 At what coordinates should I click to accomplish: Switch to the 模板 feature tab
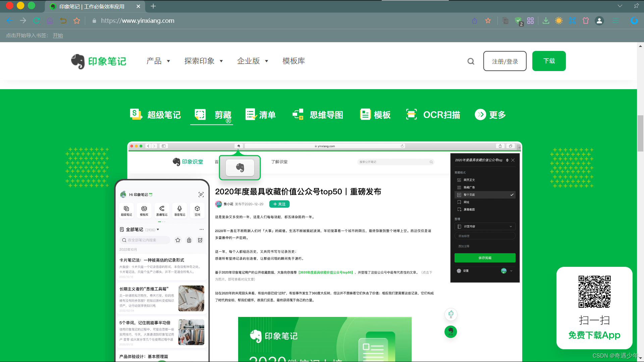pos(375,115)
